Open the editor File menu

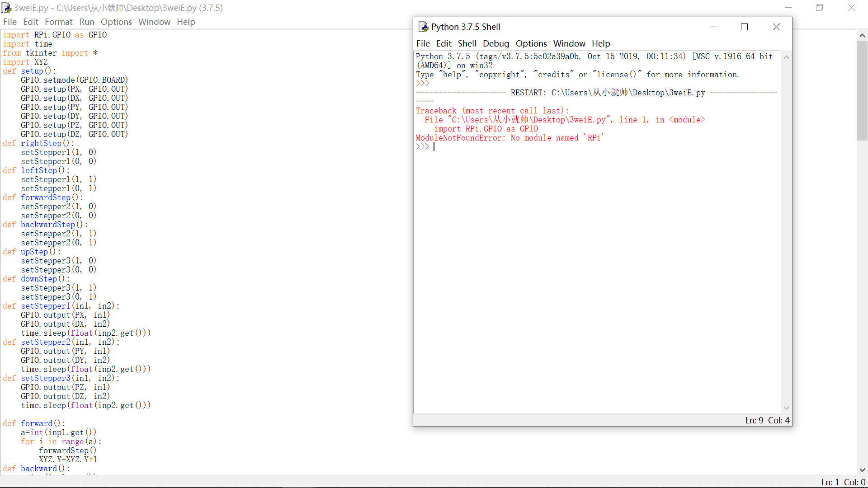[9, 22]
